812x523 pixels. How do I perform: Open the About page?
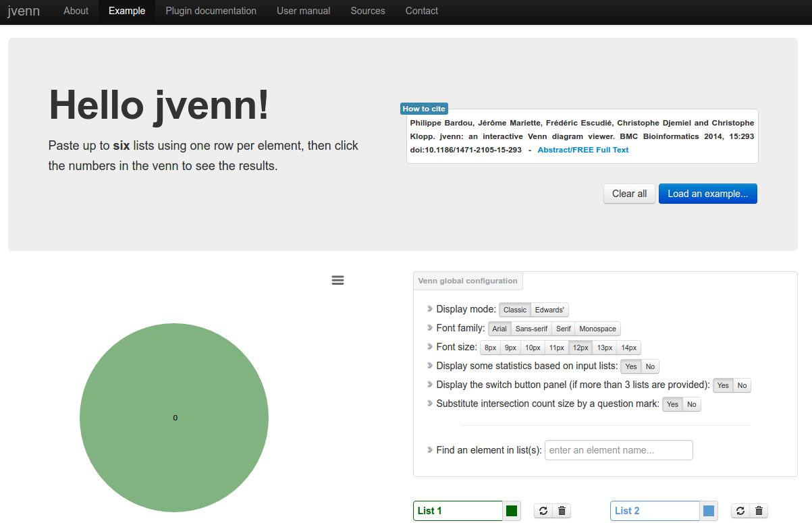pos(76,11)
